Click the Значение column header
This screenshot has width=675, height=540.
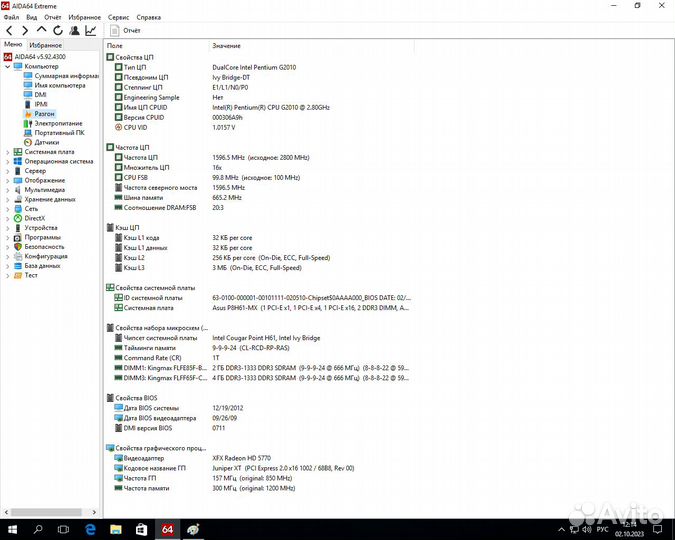312,46
